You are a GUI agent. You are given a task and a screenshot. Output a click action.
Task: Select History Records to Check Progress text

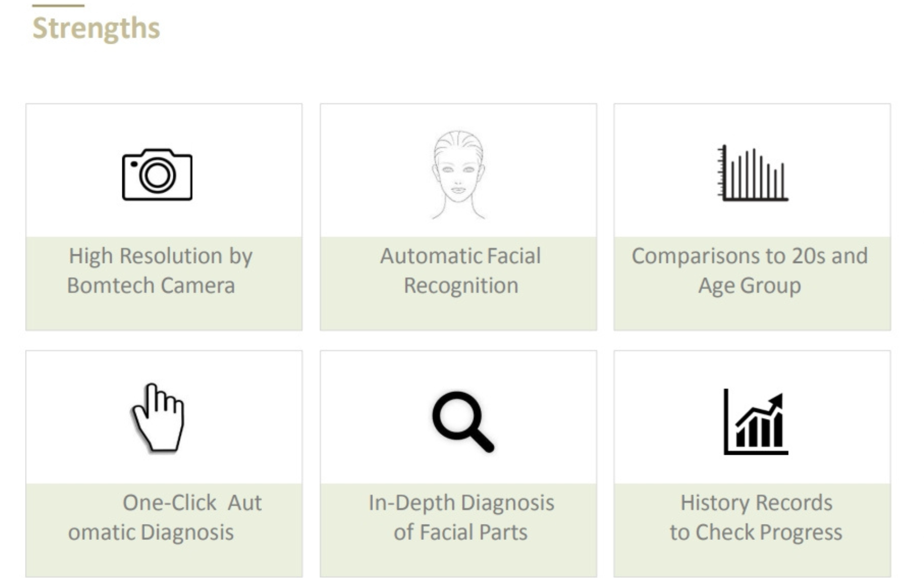coord(756,517)
